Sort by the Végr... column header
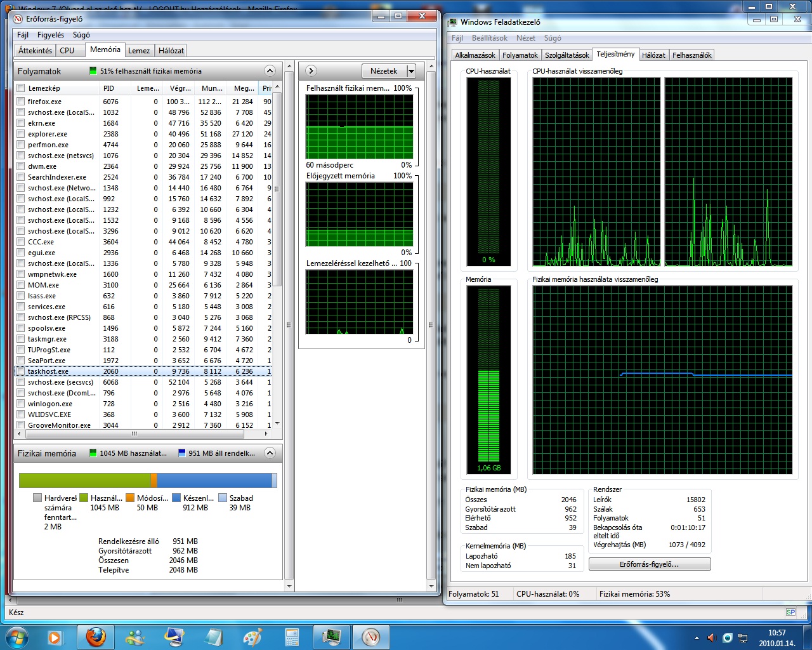Screen dimensions: 812x650 [x=178, y=88]
